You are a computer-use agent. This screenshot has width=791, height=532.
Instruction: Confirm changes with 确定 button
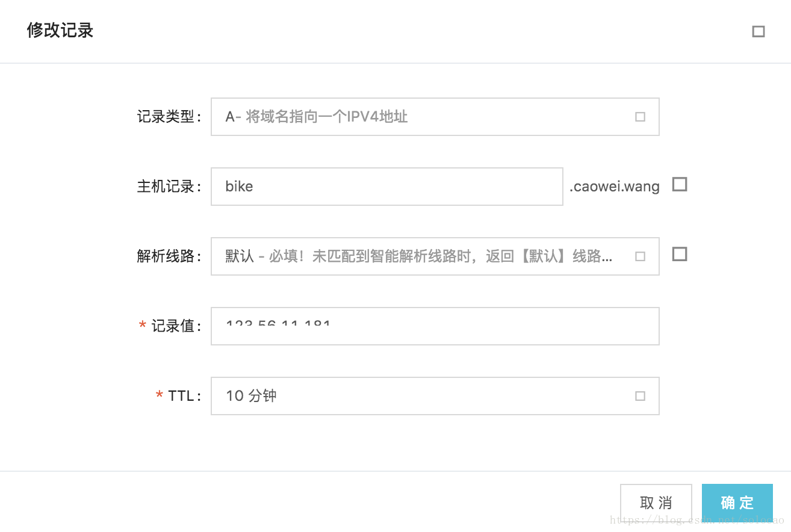coord(737,503)
